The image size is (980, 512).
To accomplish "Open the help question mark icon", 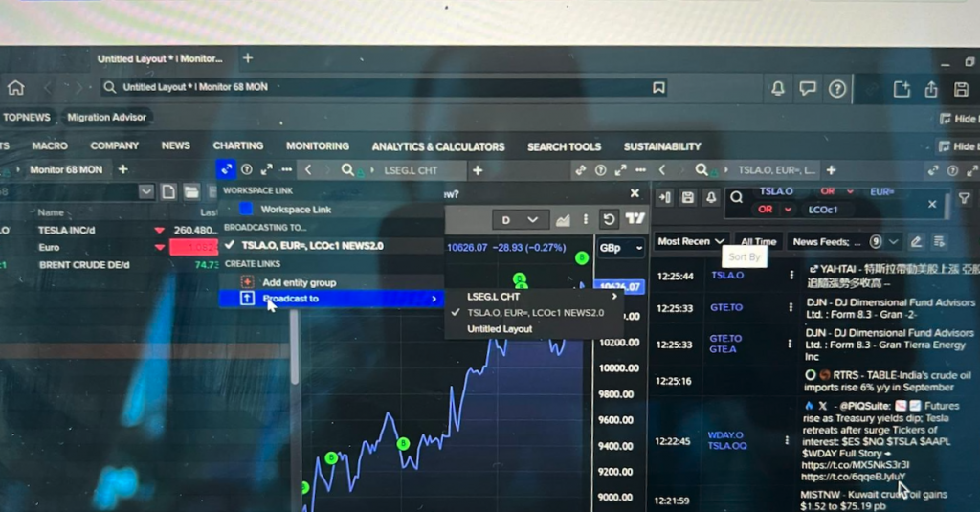I will [837, 89].
